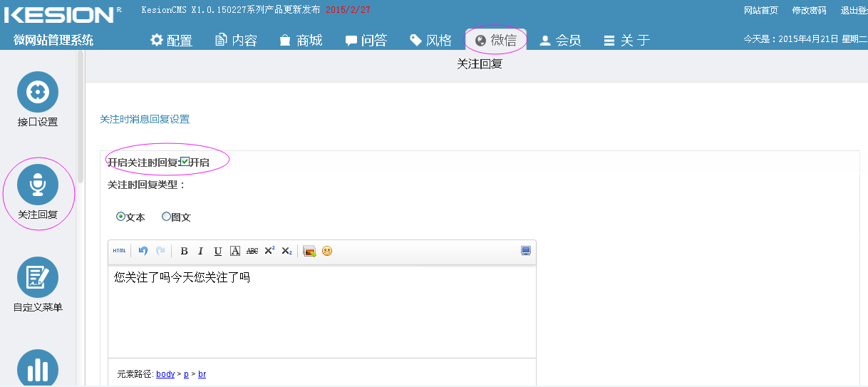Insert multiple images in editor
This screenshot has height=387, width=868.
coord(309,251)
